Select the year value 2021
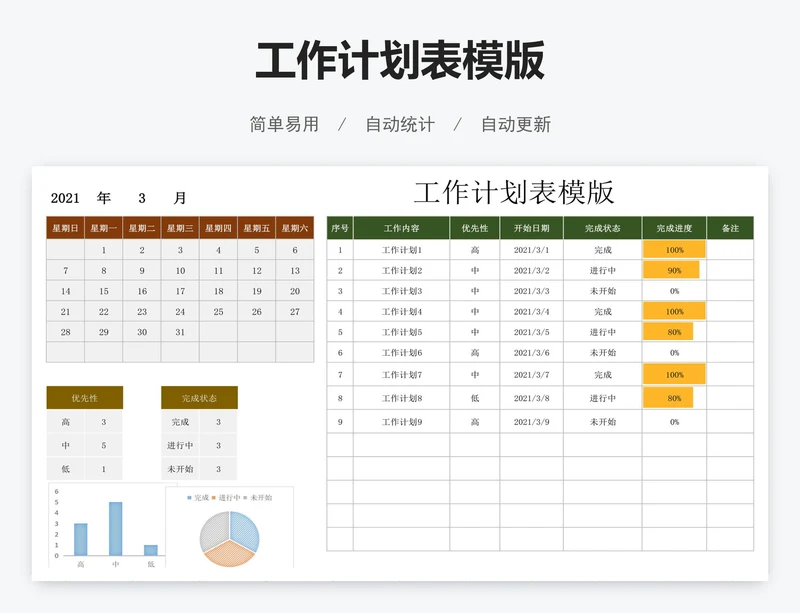Screen dimensions: 800x613 click(65, 198)
